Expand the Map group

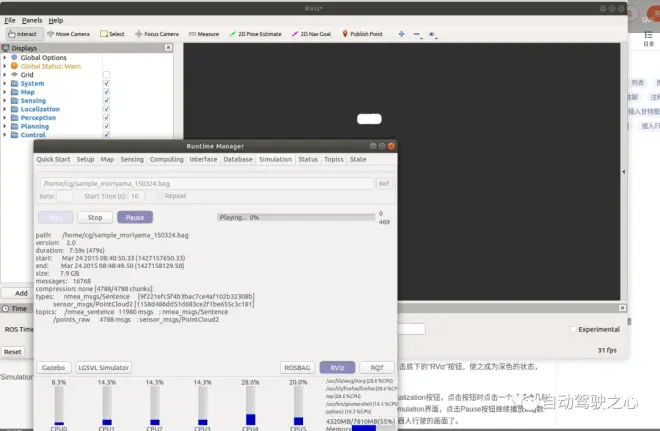tap(5, 92)
